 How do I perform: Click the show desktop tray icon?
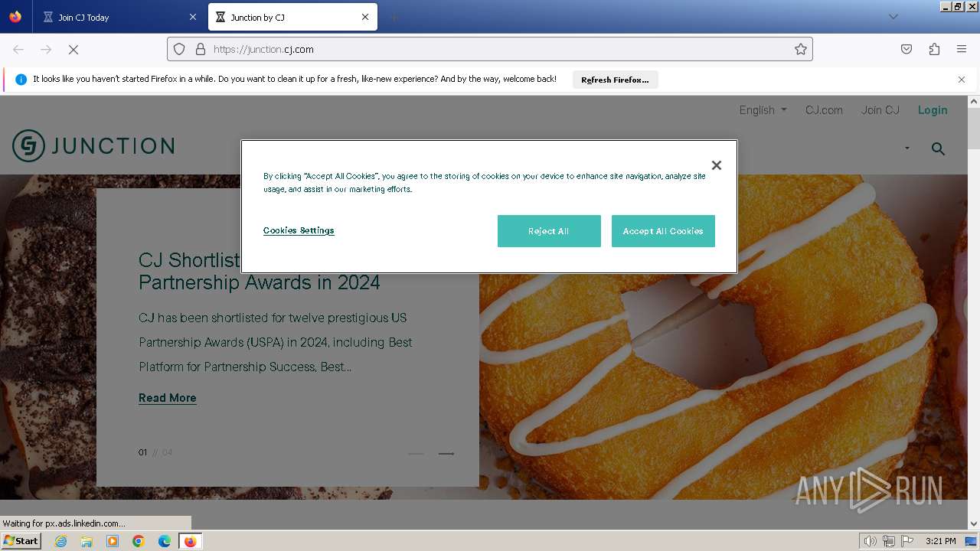971,541
